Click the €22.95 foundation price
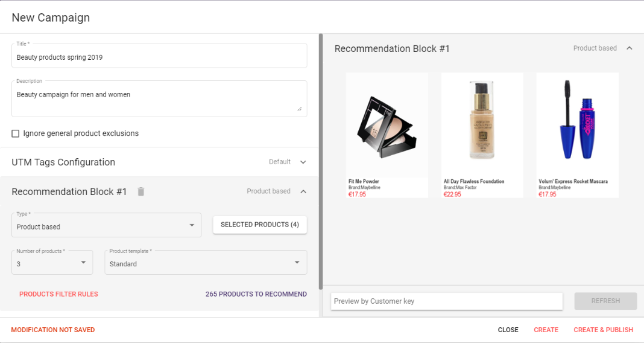Screen dimensions: 644x343 click(452, 194)
